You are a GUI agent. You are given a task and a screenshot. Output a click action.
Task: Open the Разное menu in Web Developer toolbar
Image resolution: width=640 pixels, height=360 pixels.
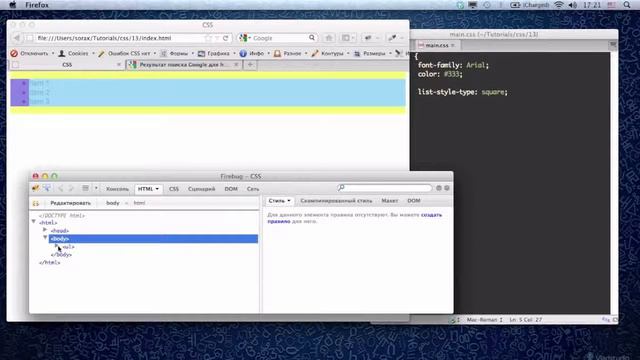point(290,53)
